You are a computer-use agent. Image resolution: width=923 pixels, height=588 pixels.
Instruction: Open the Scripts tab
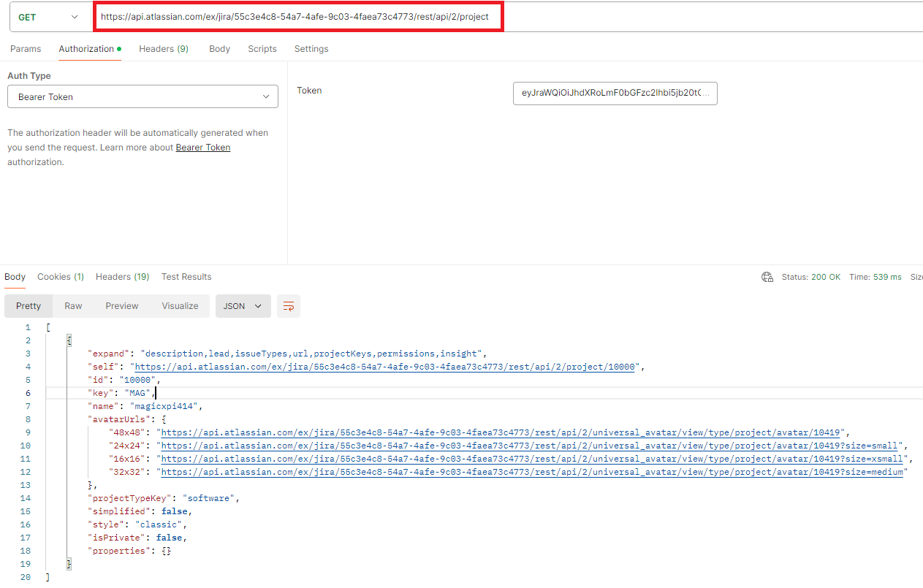pos(262,49)
